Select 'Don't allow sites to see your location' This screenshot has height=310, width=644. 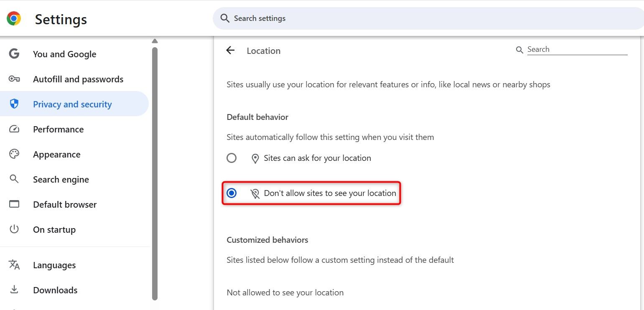(232, 193)
